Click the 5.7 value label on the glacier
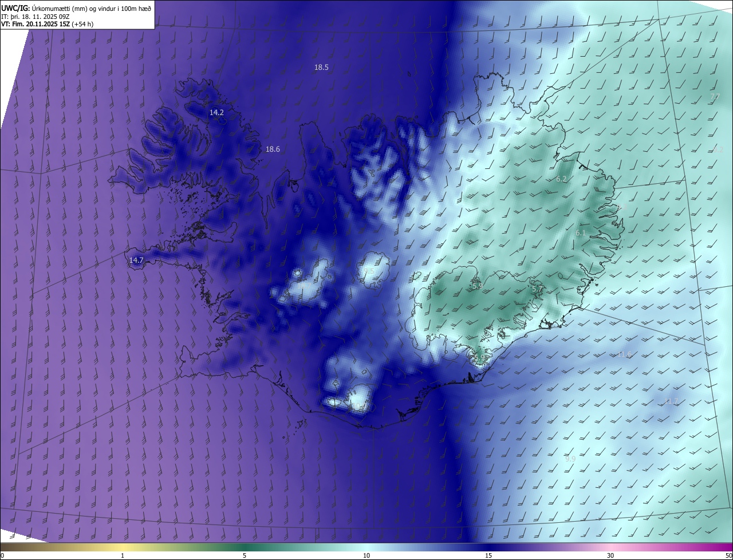This screenshot has width=733, height=560. tap(537, 289)
